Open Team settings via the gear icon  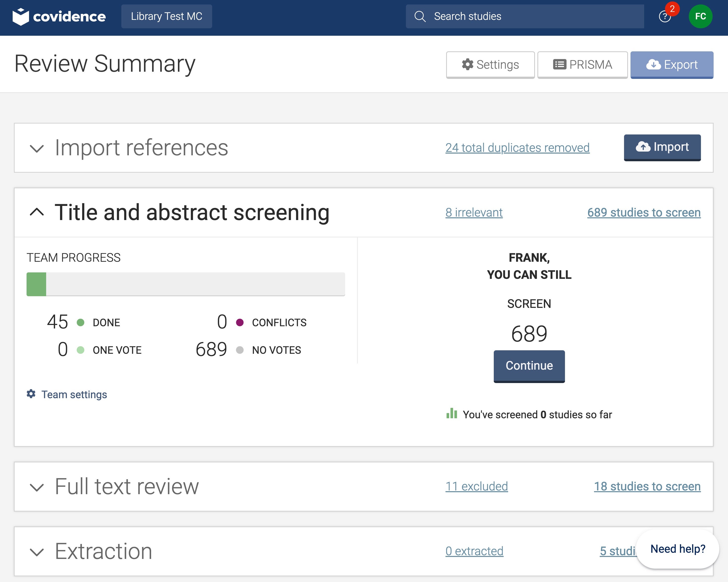31,394
